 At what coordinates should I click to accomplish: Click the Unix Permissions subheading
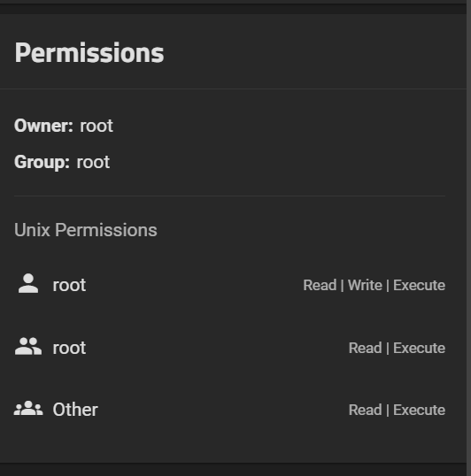click(86, 230)
